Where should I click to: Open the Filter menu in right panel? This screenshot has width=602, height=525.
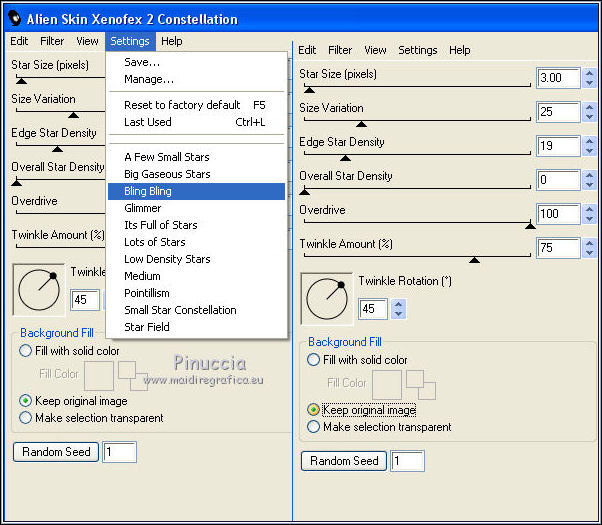[340, 50]
